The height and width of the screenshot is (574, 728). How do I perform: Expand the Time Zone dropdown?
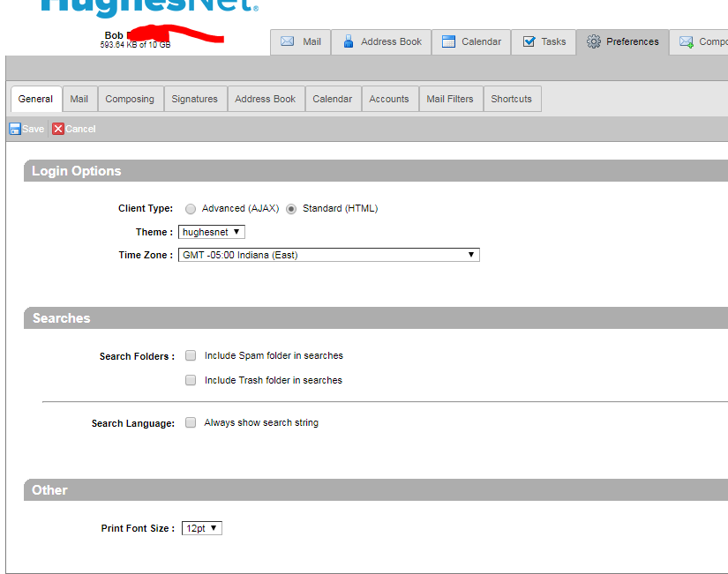[x=328, y=255]
